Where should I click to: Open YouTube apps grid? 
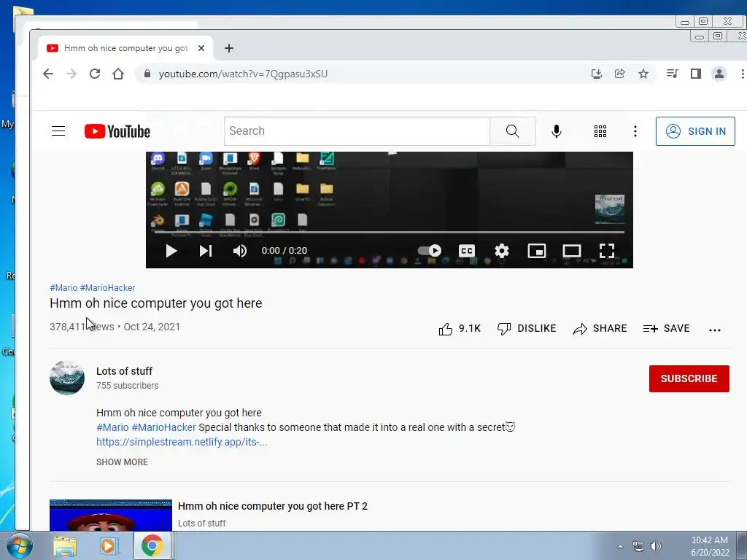[600, 131]
